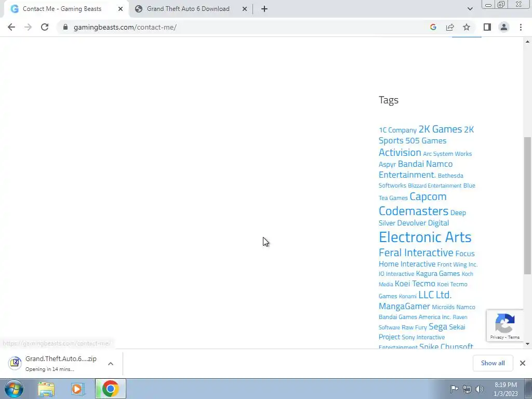This screenshot has width=532, height=399.
Task: Bookmark this page with star
Action: click(467, 27)
